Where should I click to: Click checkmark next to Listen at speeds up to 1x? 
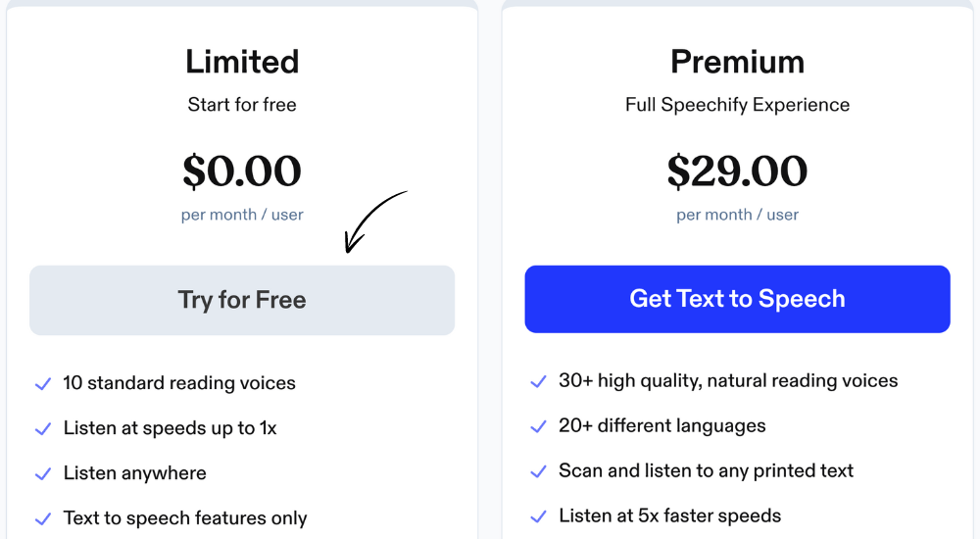(x=43, y=429)
